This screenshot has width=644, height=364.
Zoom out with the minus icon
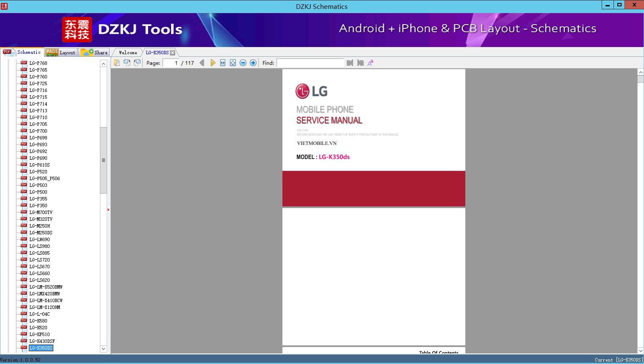pos(243,63)
